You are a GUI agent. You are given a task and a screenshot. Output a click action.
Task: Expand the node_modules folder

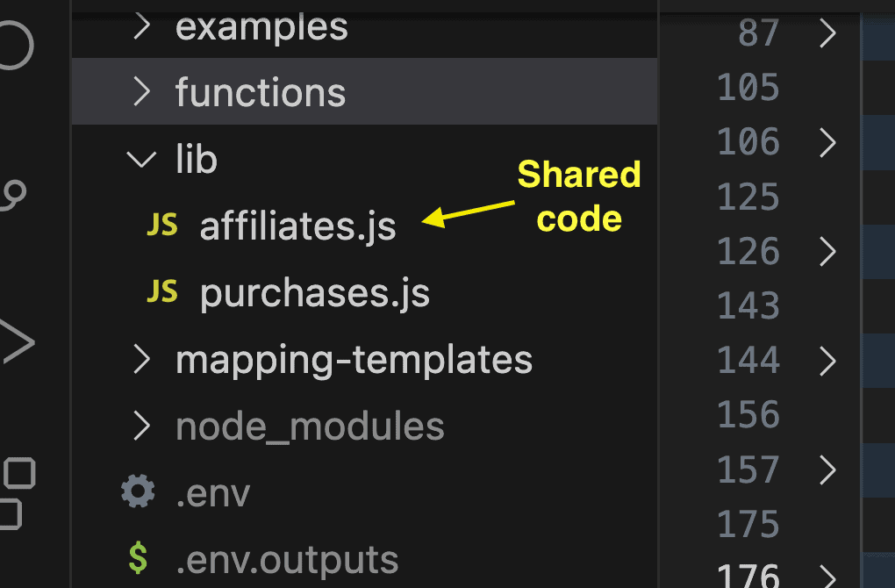pyautogui.click(x=141, y=427)
